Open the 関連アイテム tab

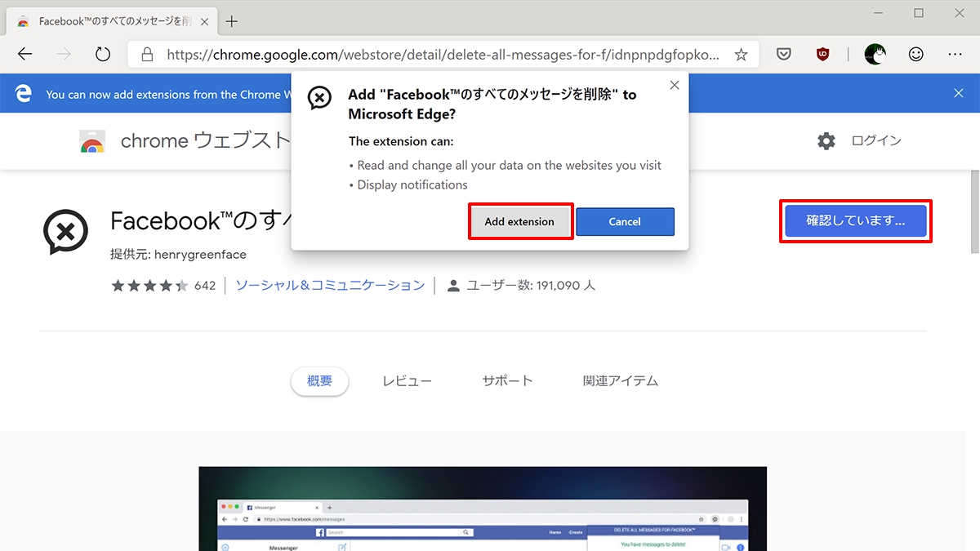point(621,381)
